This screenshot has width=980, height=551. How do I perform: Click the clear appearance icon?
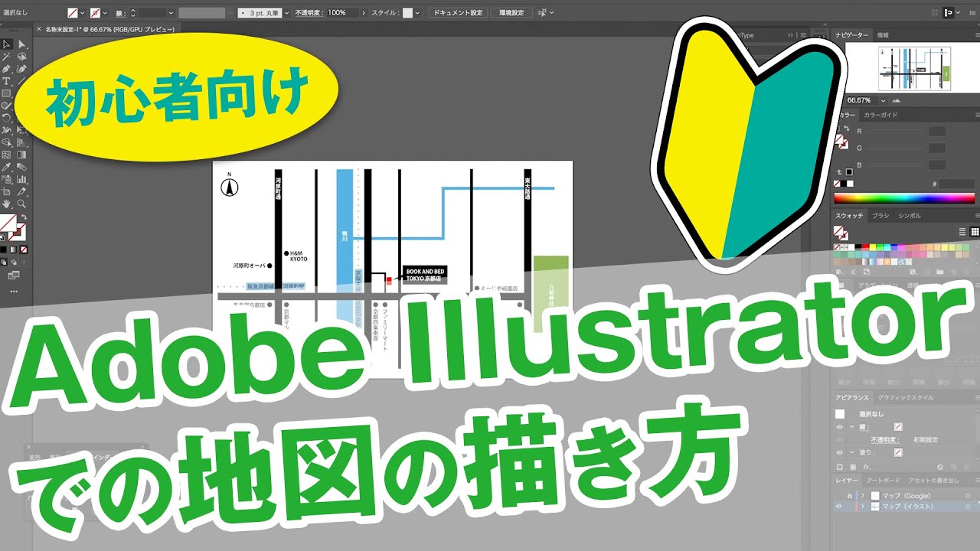point(940,467)
